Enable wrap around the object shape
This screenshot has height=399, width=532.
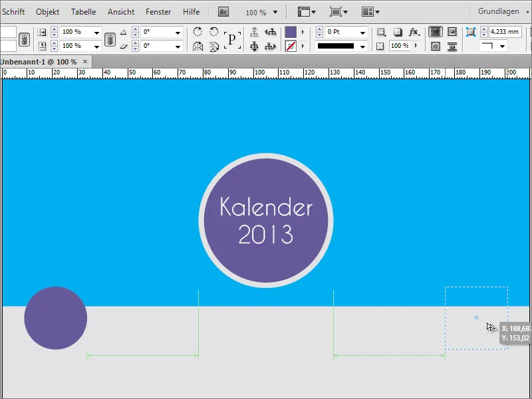pyautogui.click(x=436, y=46)
